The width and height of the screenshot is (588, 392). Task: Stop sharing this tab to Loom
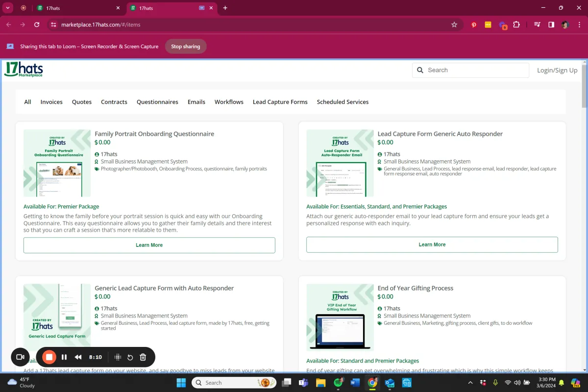click(x=186, y=47)
